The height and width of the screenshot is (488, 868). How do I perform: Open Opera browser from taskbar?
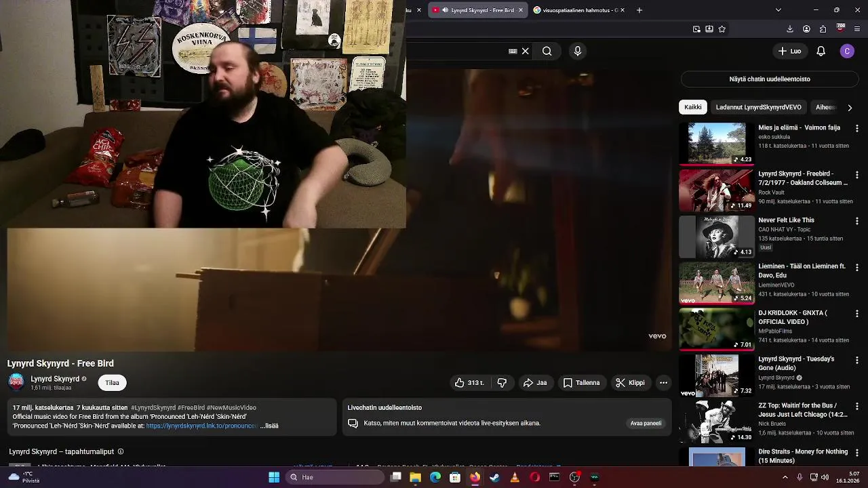click(x=534, y=477)
